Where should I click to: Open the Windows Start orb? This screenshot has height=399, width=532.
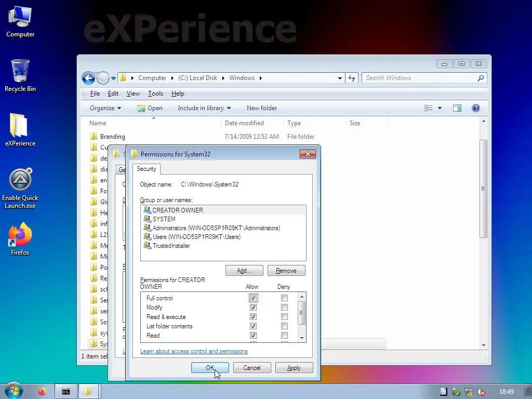coord(14,391)
